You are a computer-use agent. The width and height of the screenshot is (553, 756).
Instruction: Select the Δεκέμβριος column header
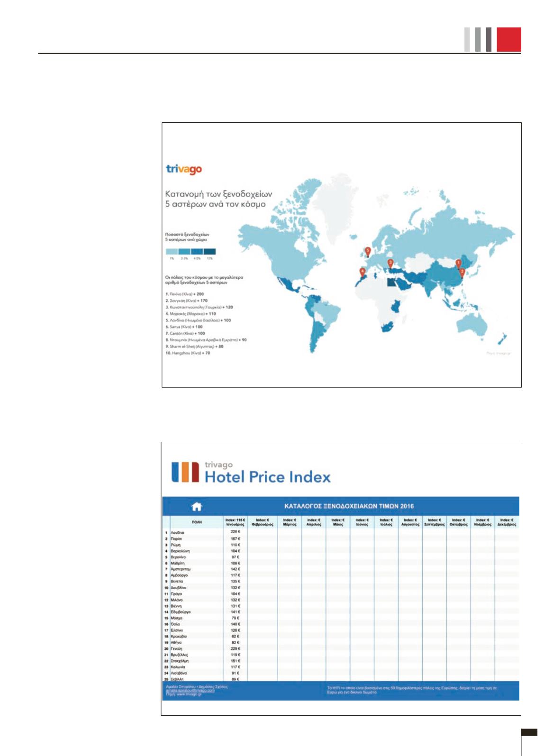(507, 522)
